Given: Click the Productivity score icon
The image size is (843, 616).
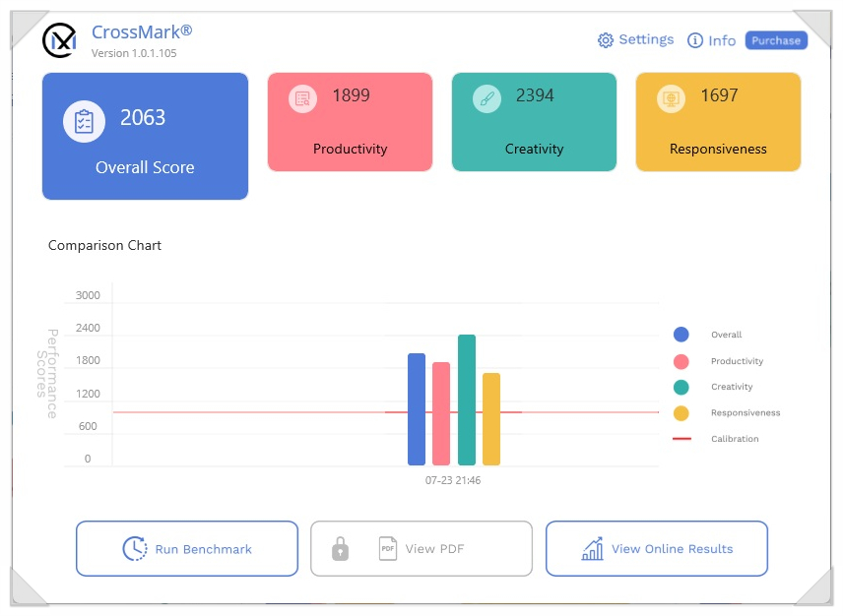Looking at the screenshot, I should (x=302, y=98).
